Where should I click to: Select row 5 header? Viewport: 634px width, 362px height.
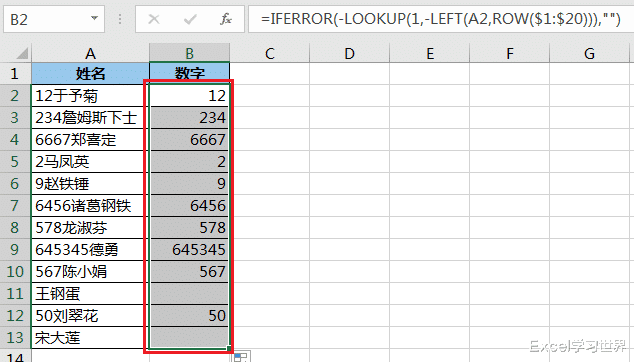tap(15, 162)
